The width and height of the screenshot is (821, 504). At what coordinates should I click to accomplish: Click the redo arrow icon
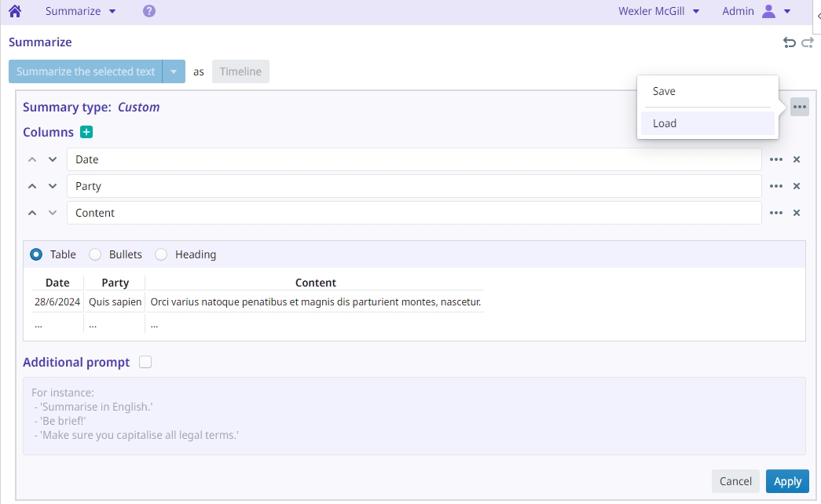tap(807, 43)
